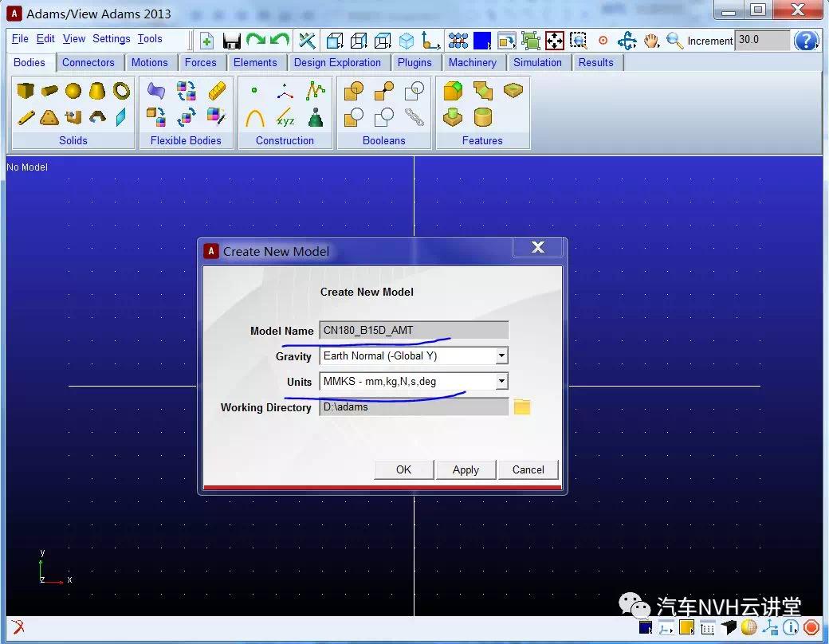Image resolution: width=829 pixels, height=644 pixels.
Task: Select the Link solid tool
Action: [x=26, y=117]
